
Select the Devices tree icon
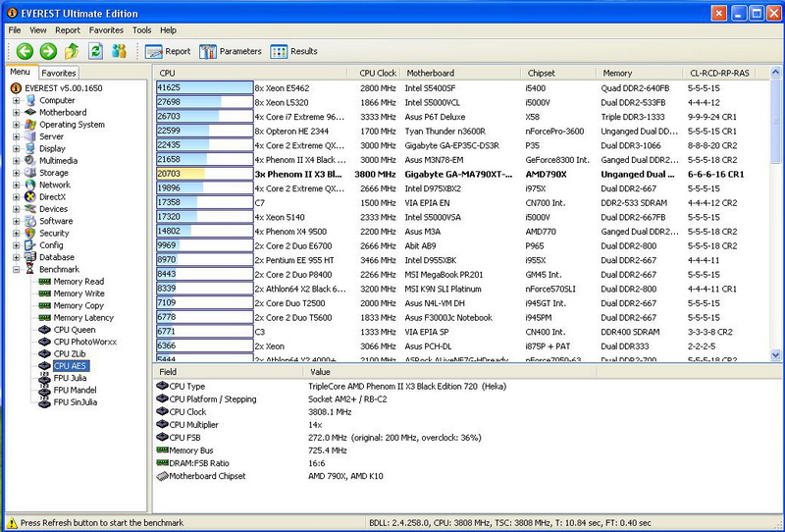click(x=30, y=209)
